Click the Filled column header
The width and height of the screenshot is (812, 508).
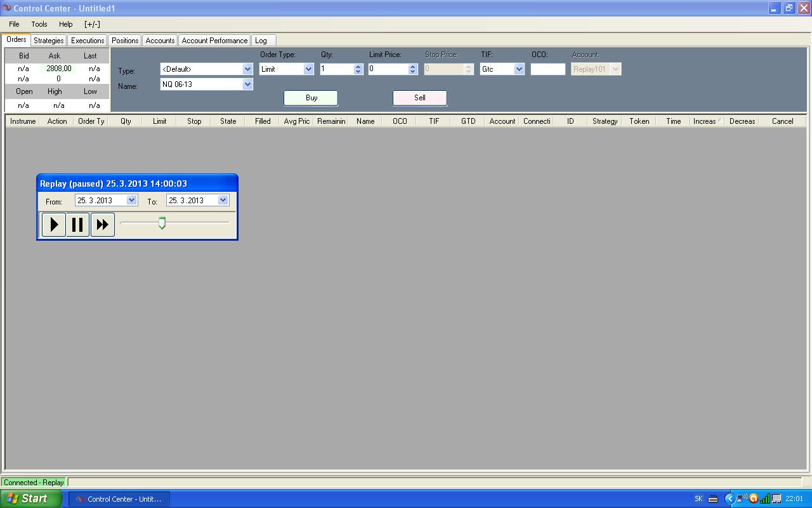263,121
